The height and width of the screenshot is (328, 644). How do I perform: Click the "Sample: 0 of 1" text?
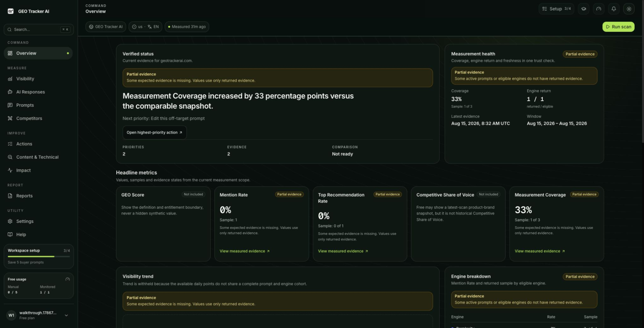pos(331,226)
